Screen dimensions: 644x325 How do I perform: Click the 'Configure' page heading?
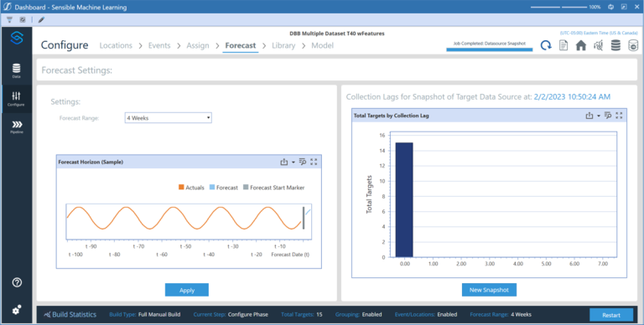[x=65, y=45]
